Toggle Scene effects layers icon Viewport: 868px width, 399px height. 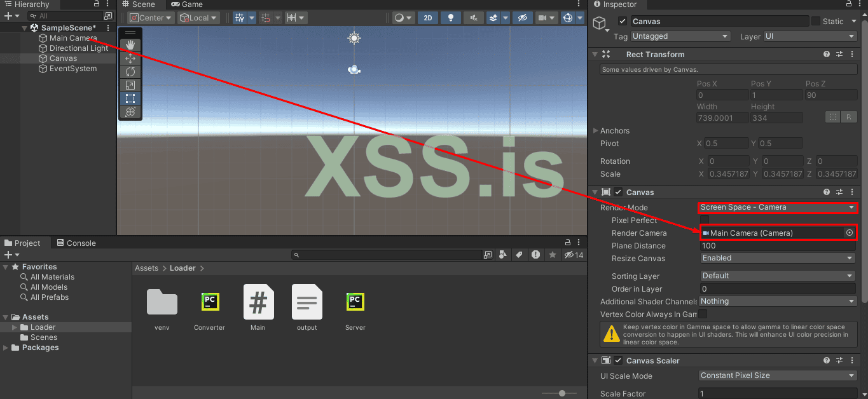[x=493, y=18]
